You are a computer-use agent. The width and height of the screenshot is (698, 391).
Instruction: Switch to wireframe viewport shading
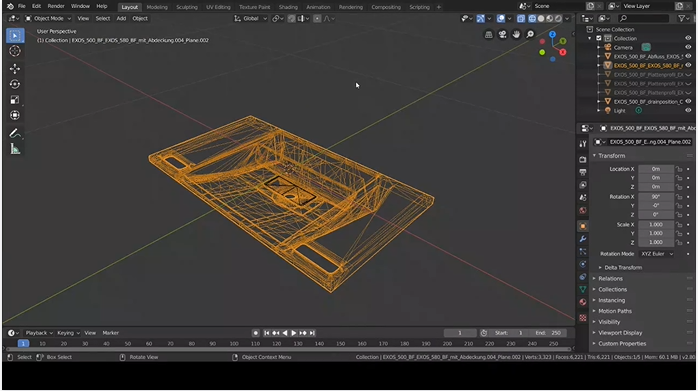click(x=532, y=19)
